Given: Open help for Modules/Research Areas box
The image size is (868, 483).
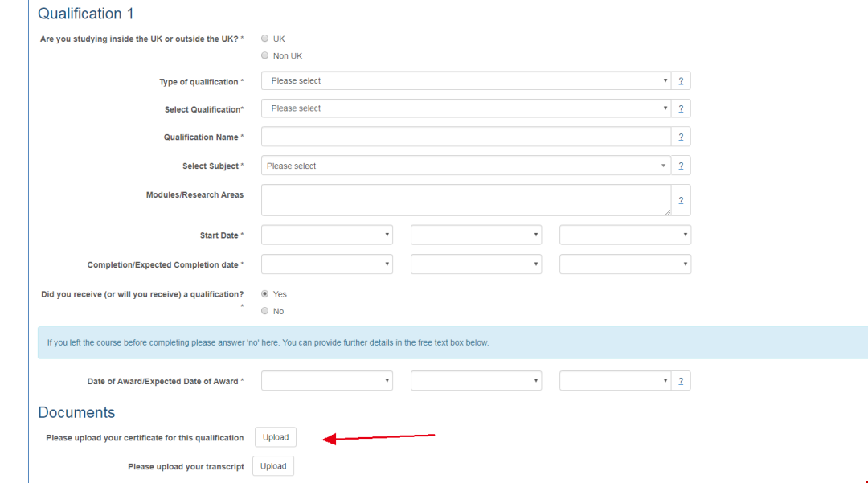Looking at the screenshot, I should point(680,200).
